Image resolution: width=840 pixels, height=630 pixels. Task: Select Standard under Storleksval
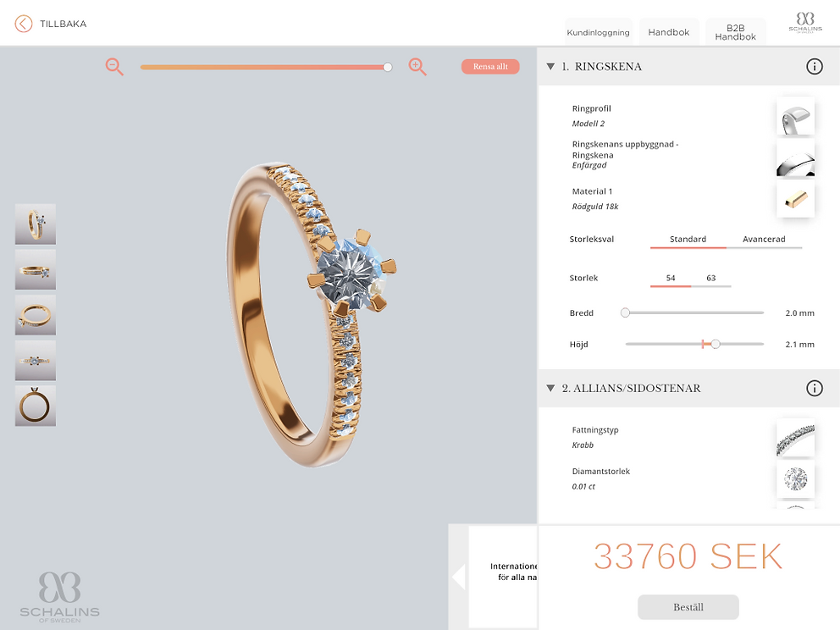coord(688,240)
